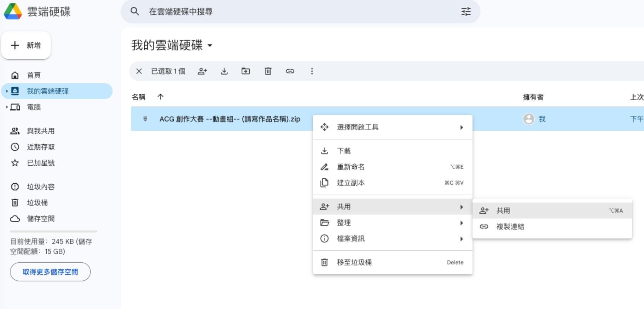Toggle name sort direction arrow
This screenshot has height=309, width=644.
161,97
